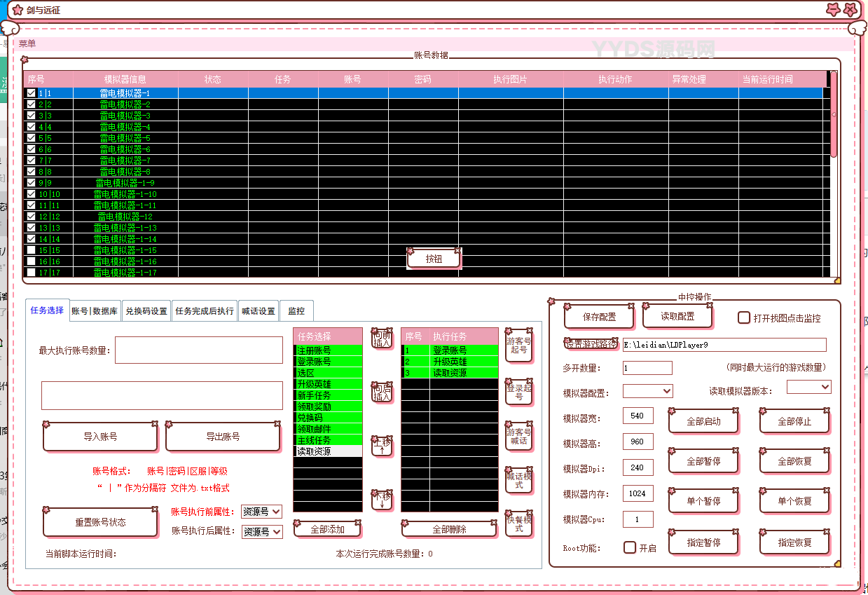Click the star icon in the title bar
The width and height of the screenshot is (868, 595).
(18, 10)
